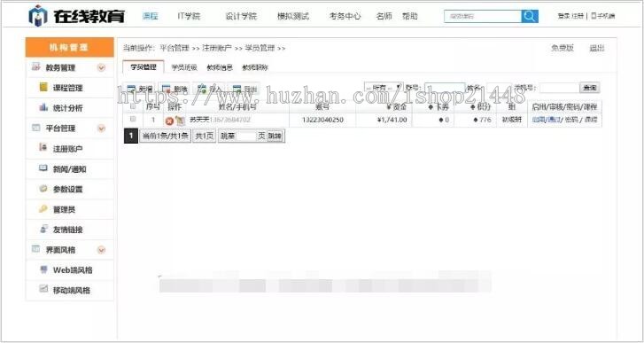
Task: Click the 界面风格 section icon
Action: (36, 249)
